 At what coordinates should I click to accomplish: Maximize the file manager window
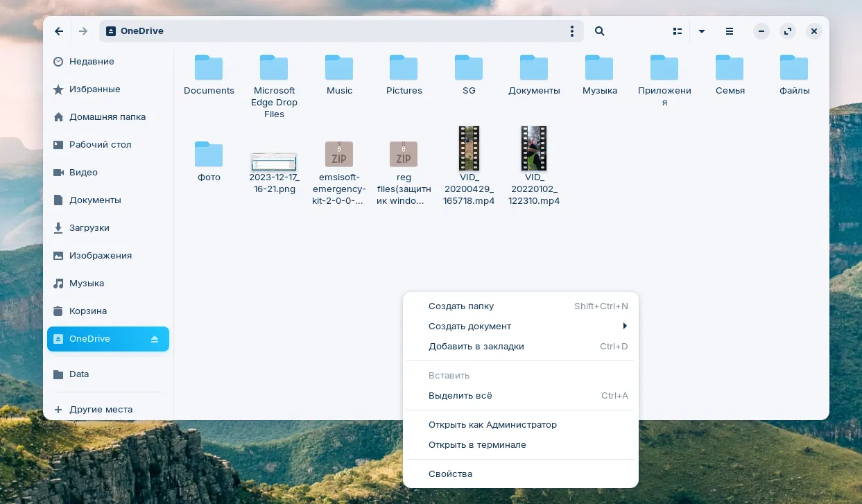coord(788,31)
